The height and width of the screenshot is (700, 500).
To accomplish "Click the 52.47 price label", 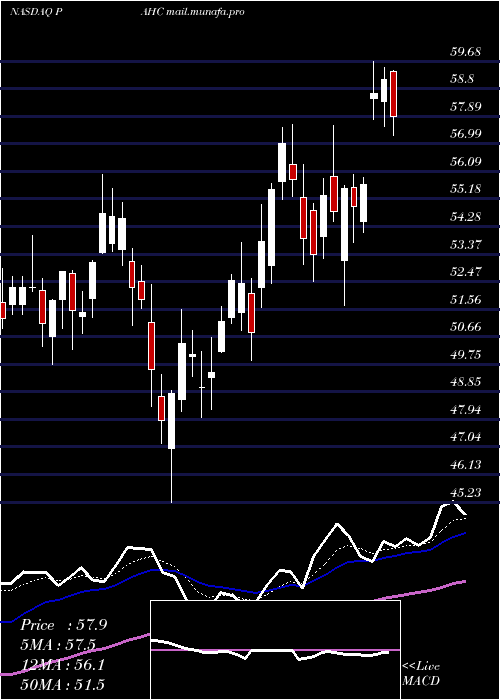I will coord(466,272).
